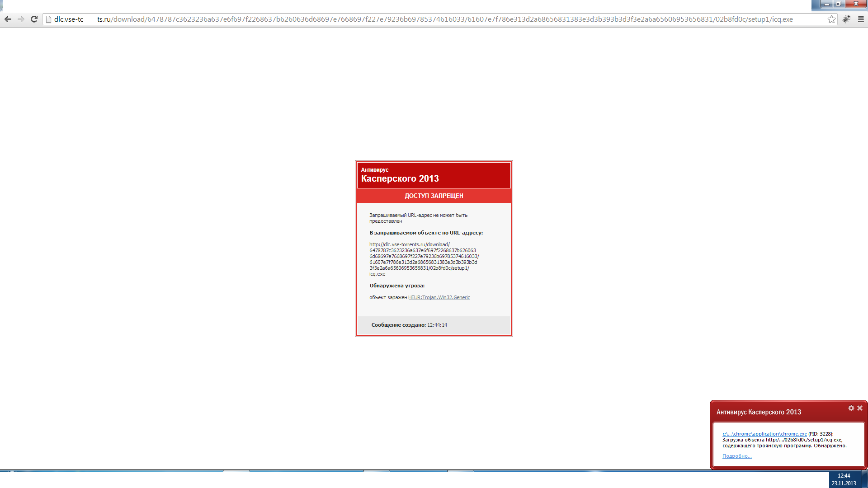Click the bug extension icon
868x488 pixels.
tap(846, 19)
